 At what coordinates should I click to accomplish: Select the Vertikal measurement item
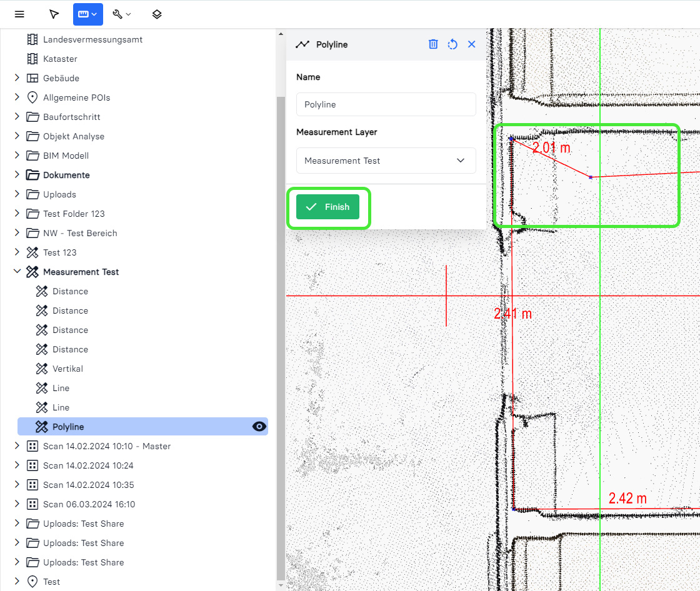[x=67, y=369]
